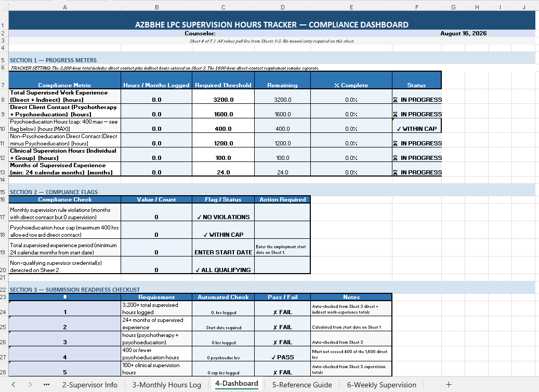The width and height of the screenshot is (539, 392).
Task: Select column C header
Action: 223,7
